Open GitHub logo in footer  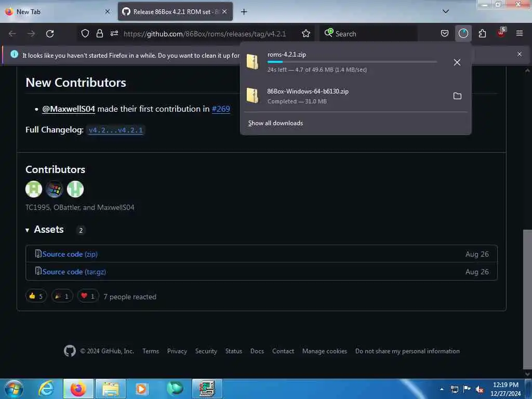pyautogui.click(x=70, y=351)
